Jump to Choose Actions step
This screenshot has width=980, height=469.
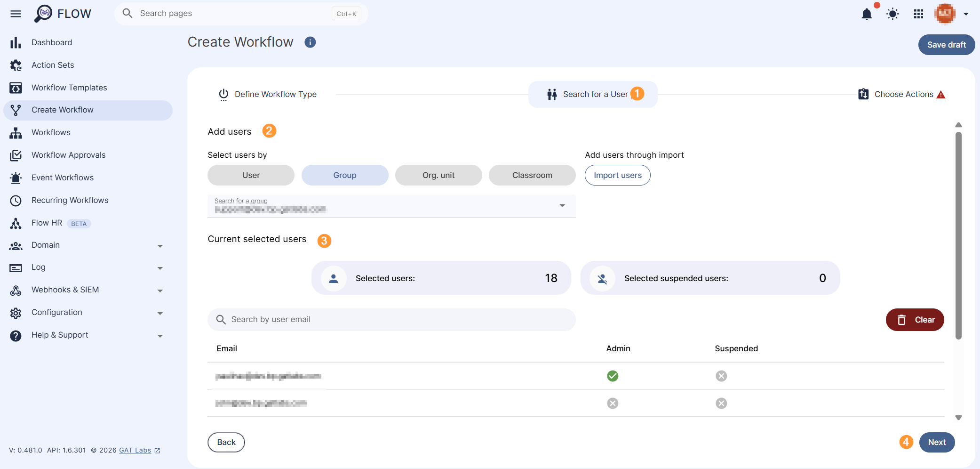[901, 94]
